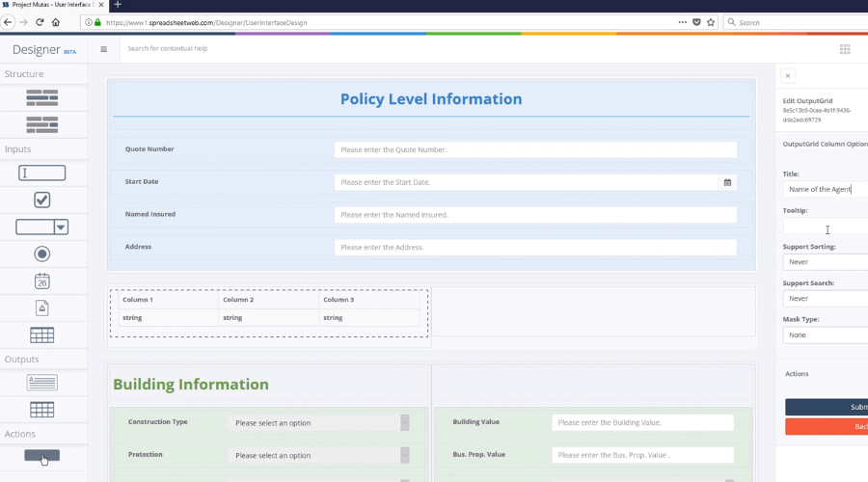
Task: Pick the action button element icon
Action: click(x=42, y=455)
